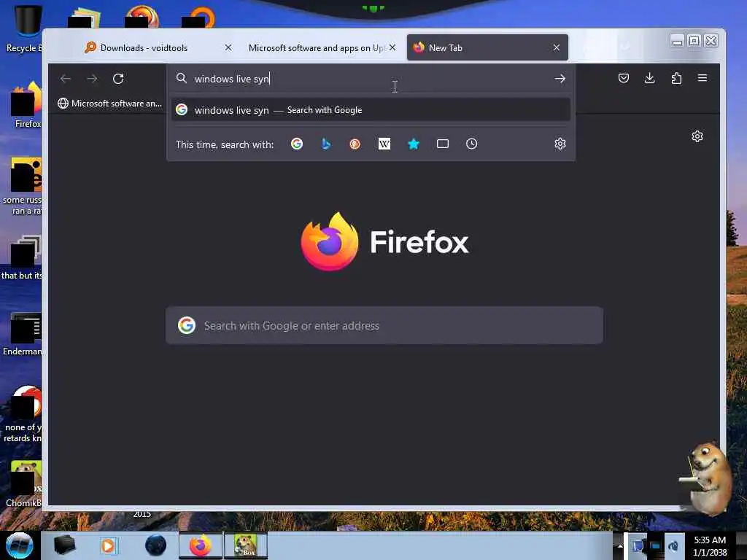Search this time in History
Image resolution: width=747 pixels, height=560 pixels.
472,144
